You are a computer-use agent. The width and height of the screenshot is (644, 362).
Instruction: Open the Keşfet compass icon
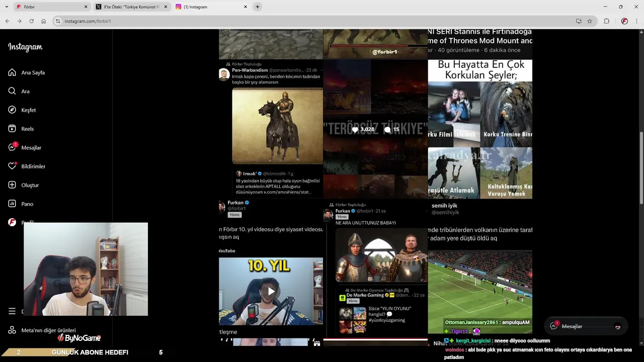tap(12, 110)
